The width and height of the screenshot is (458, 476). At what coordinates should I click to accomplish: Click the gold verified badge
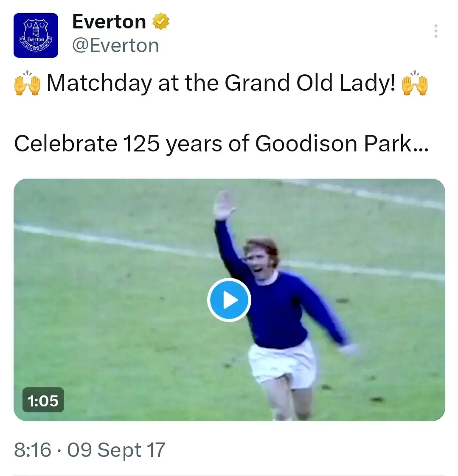[161, 22]
